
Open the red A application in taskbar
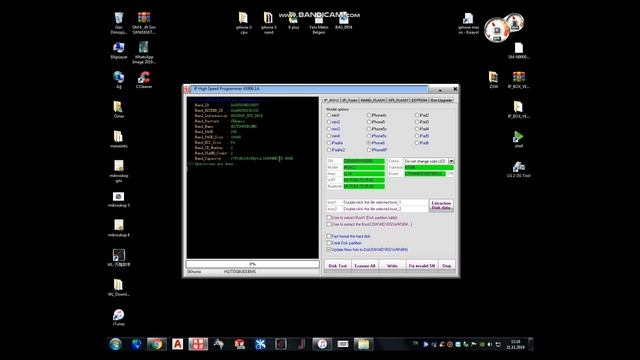[x=178, y=344]
